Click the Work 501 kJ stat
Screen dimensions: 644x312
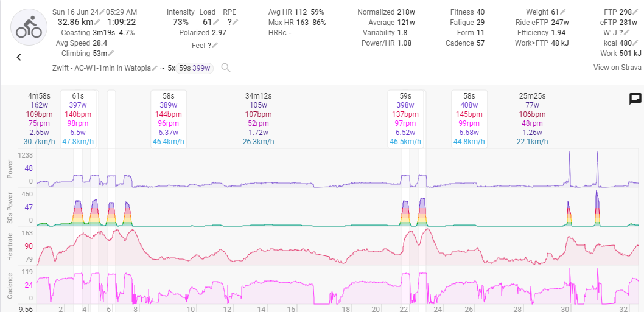[x=621, y=53]
